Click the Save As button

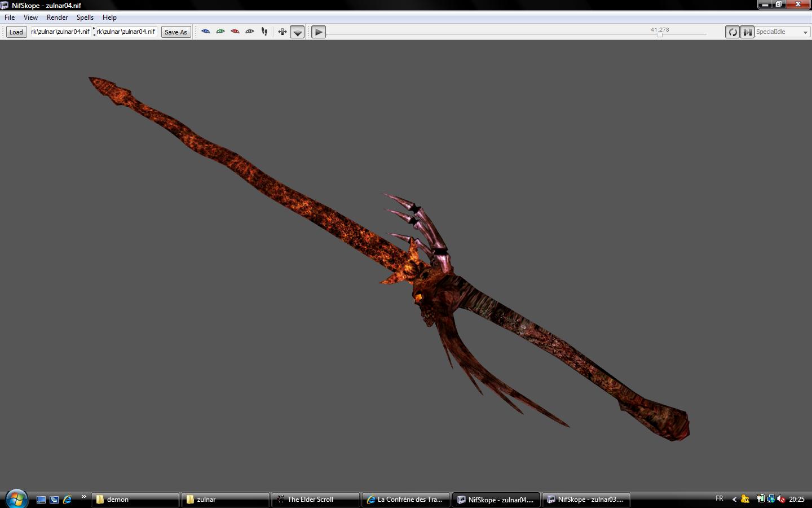(176, 32)
